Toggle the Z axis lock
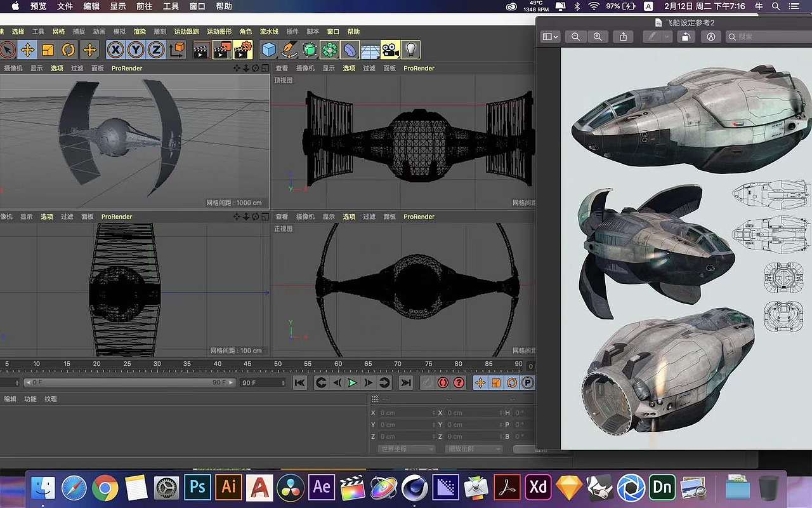812x508 pixels. coord(156,50)
